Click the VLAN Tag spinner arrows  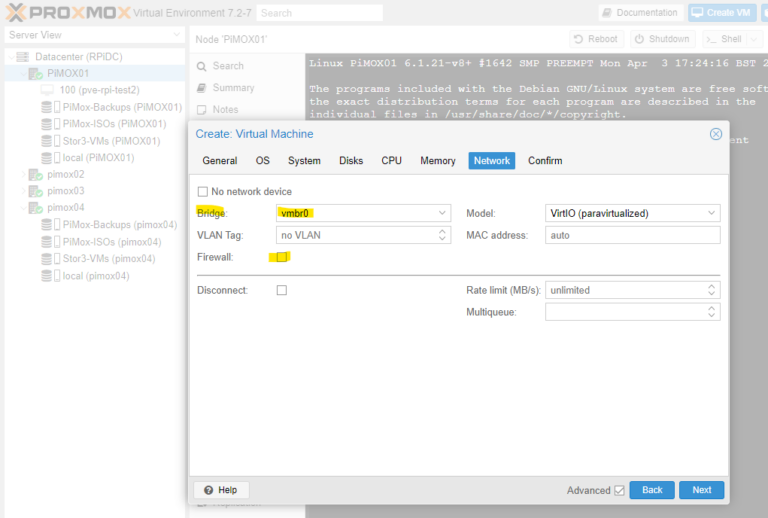point(442,235)
